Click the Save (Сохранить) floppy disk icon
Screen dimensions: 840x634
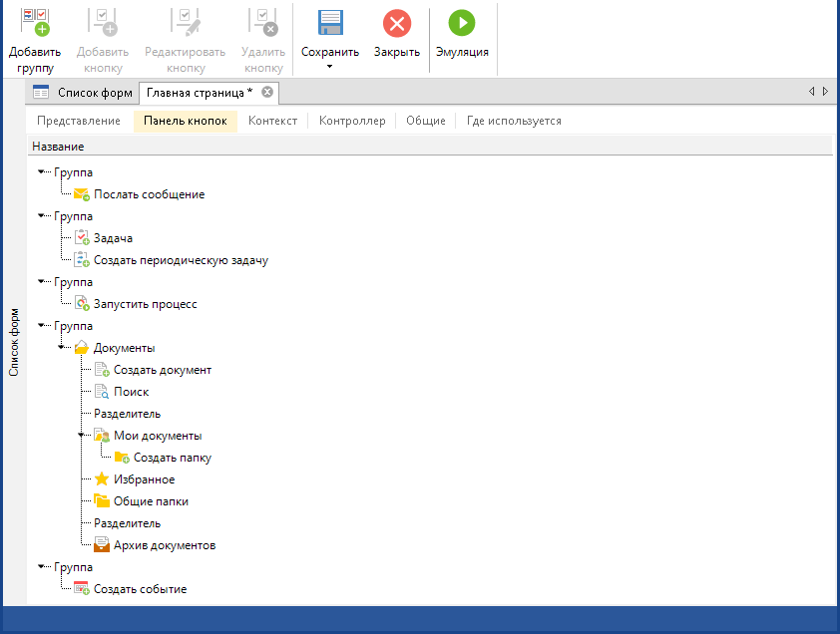point(329,23)
